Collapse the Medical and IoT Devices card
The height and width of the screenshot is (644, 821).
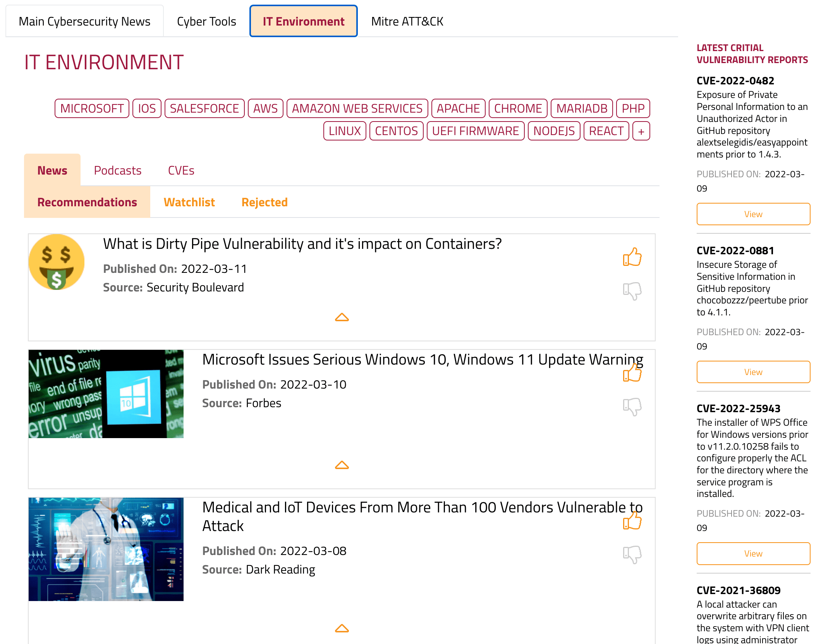tap(342, 628)
